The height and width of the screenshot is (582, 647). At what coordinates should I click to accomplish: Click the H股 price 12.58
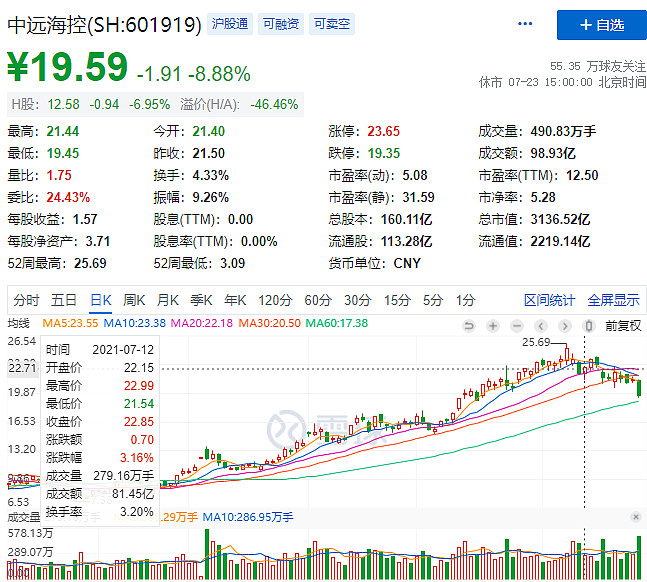coord(63,104)
